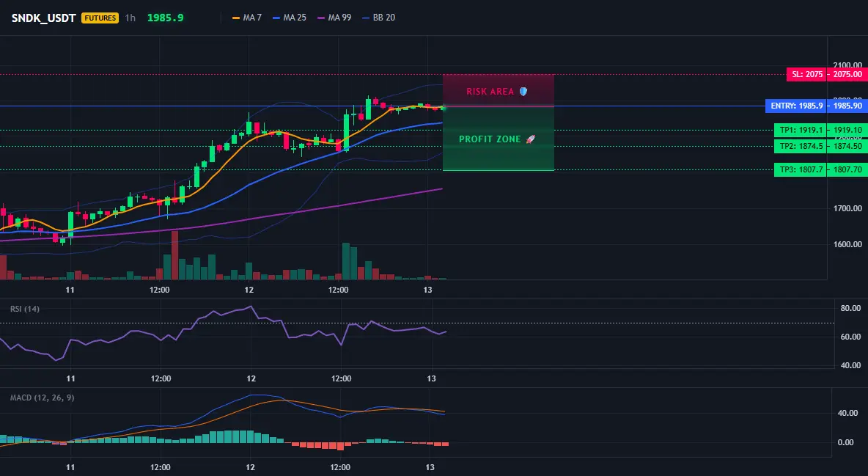
Task: Click the TP3: 1807.7 target label
Action: click(x=800, y=170)
